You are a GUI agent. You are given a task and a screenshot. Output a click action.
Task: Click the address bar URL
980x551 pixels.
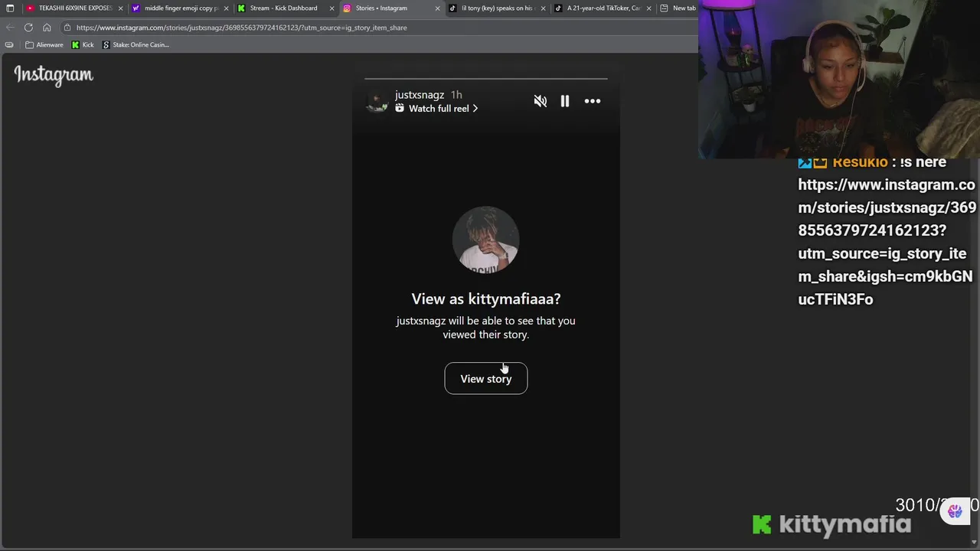pos(241,28)
